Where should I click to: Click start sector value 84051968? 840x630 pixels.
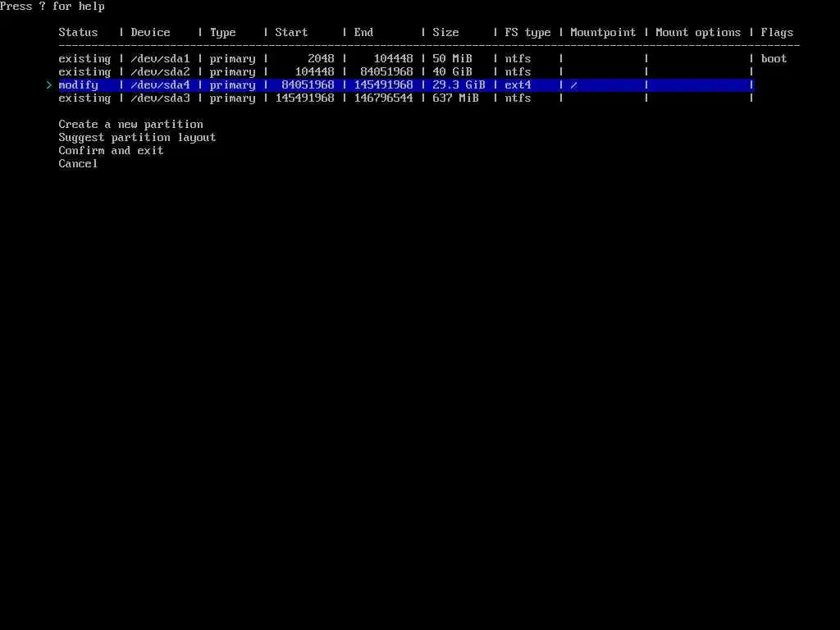(x=308, y=85)
